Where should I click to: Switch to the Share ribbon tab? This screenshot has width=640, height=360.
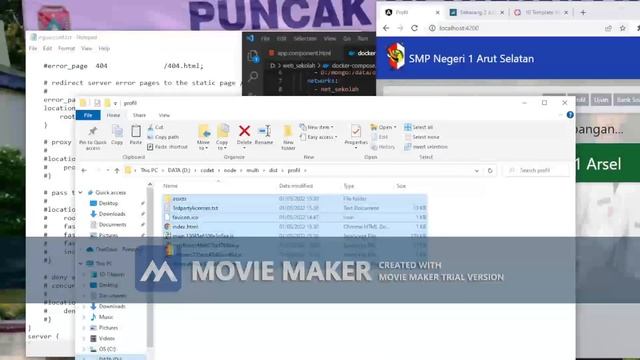[139, 116]
